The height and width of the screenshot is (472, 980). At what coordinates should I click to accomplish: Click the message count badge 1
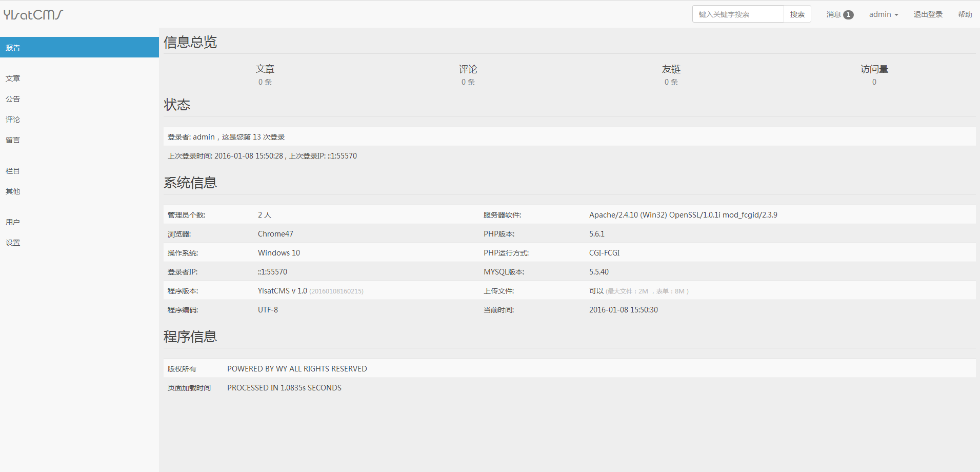(x=849, y=15)
